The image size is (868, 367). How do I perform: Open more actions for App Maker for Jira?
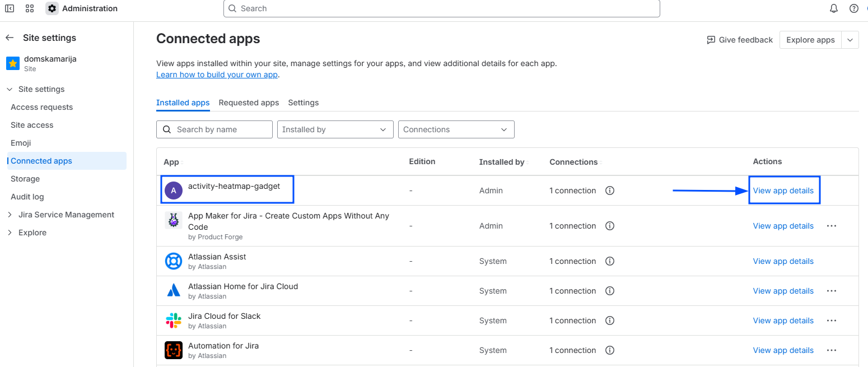click(x=831, y=226)
